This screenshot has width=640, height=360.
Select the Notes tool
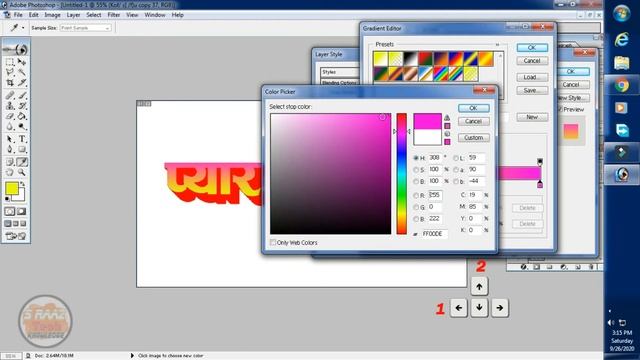click(x=10, y=162)
